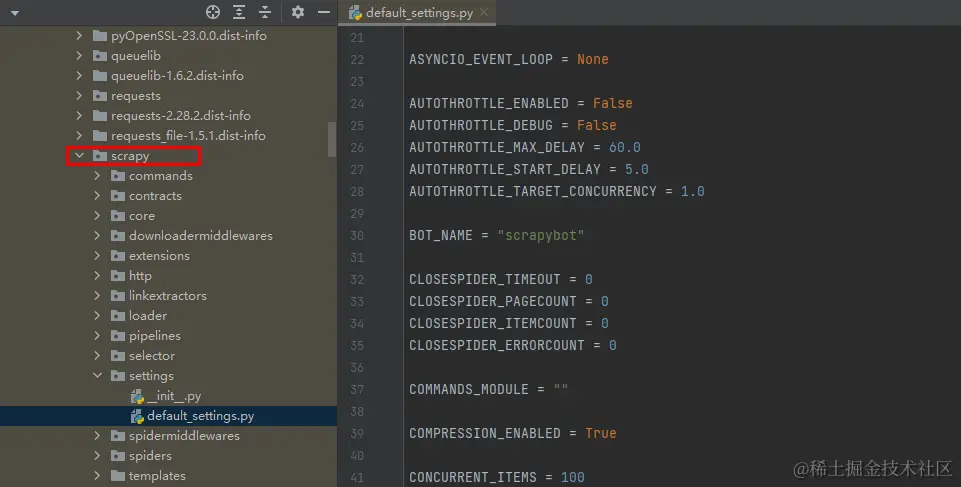Expand the spiders folder chevron
The image size is (961, 487).
point(97,456)
